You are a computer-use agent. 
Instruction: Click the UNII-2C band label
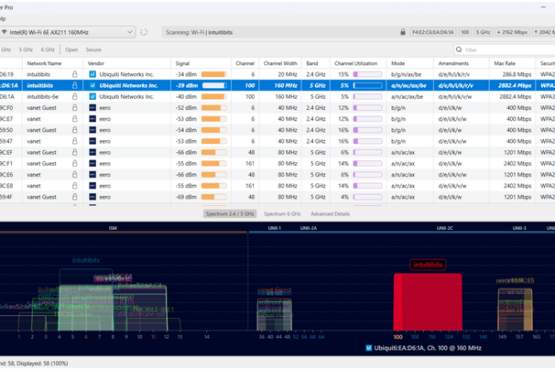(445, 228)
